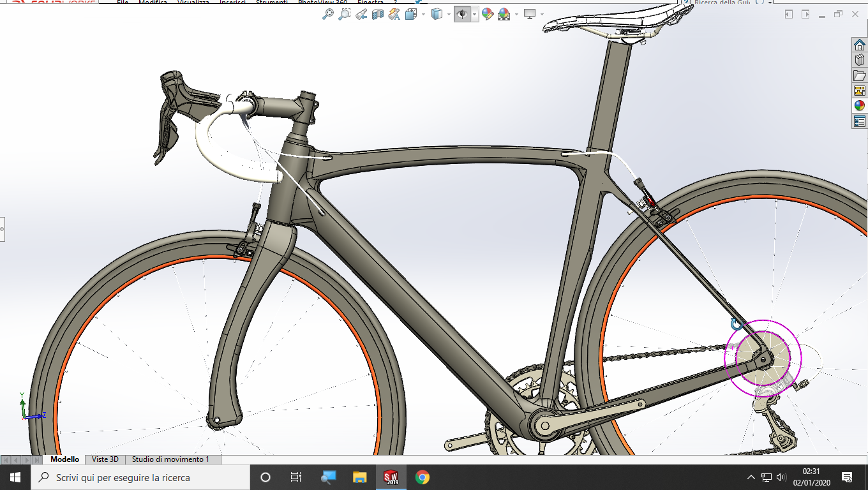Expand the Hide/Show Items dropdown arrow
The width and height of the screenshot is (868, 490).
tap(475, 14)
